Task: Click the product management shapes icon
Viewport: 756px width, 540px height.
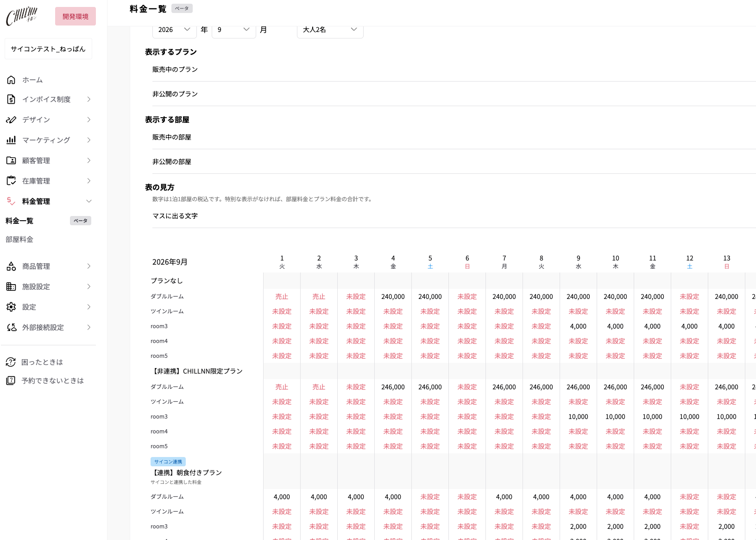Action: pyautogui.click(x=11, y=266)
